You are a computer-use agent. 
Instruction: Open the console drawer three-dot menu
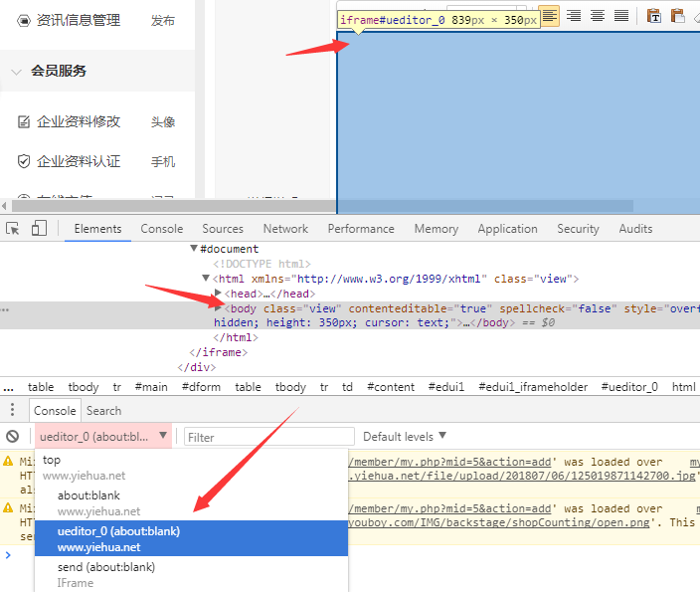click(13, 410)
